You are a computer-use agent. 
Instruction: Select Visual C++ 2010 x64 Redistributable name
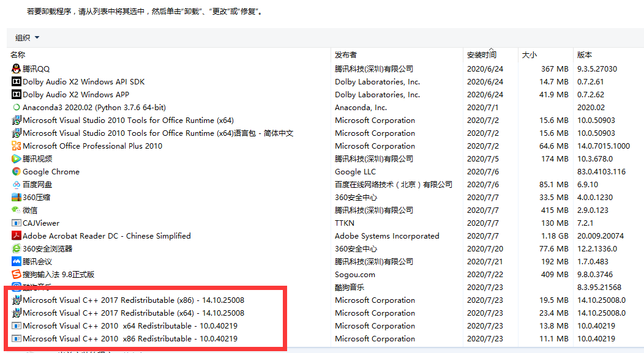(x=130, y=326)
